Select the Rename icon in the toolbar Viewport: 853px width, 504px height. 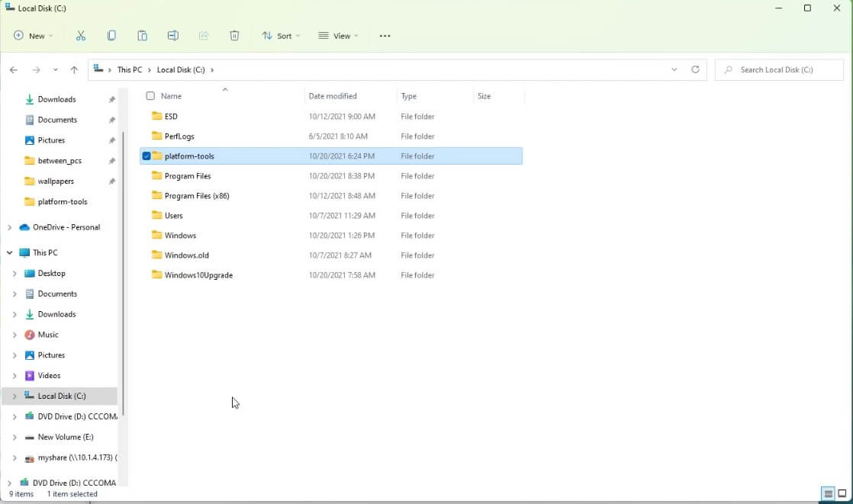(x=173, y=35)
